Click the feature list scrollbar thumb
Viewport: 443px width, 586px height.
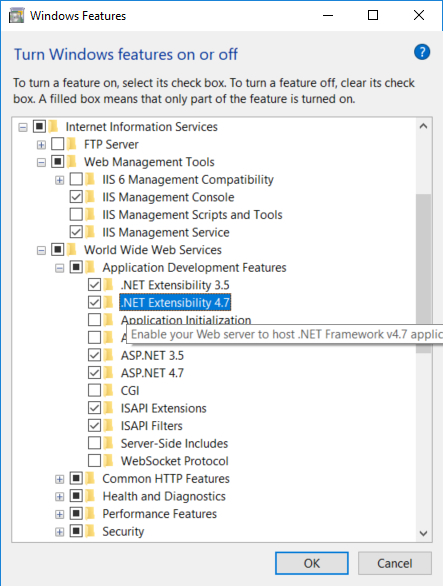[423, 273]
